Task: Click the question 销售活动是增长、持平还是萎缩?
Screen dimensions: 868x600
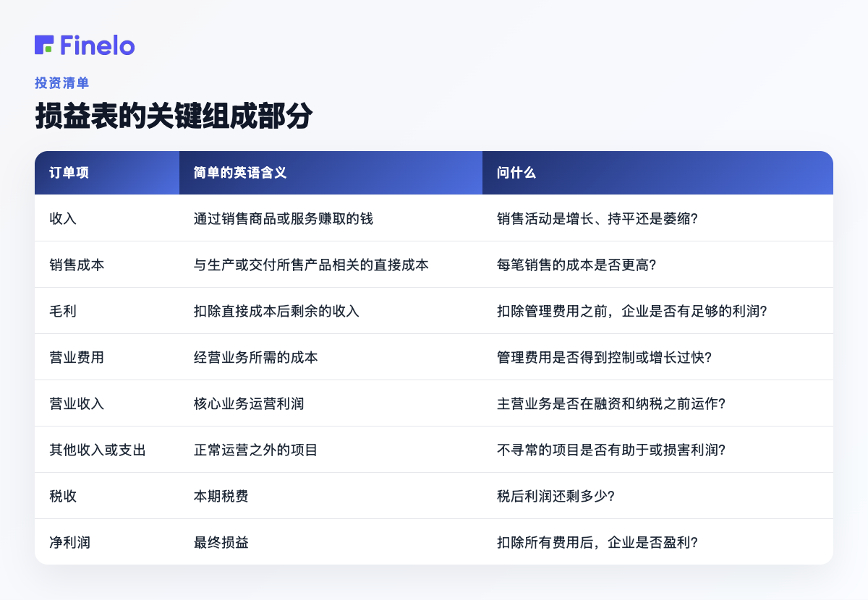Action: coord(597,218)
